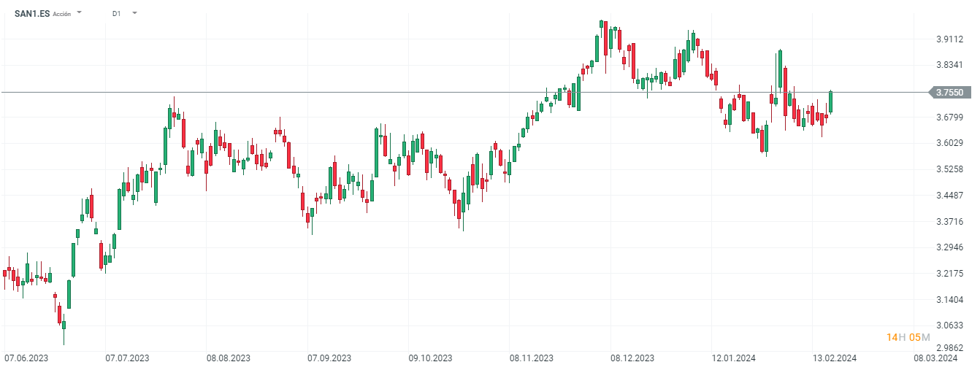
Task: Select the 3.7550 current price tag
Action: 949,93
